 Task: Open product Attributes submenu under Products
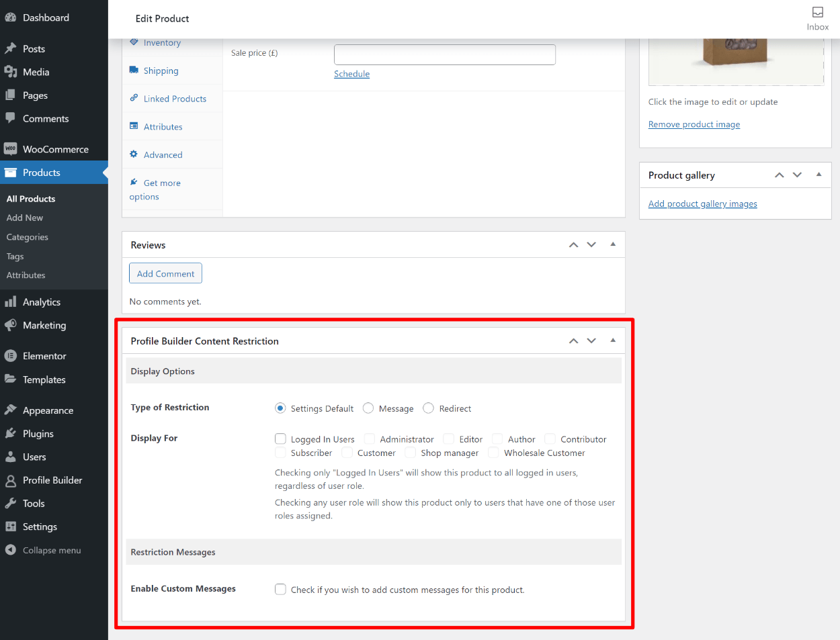[x=26, y=275]
